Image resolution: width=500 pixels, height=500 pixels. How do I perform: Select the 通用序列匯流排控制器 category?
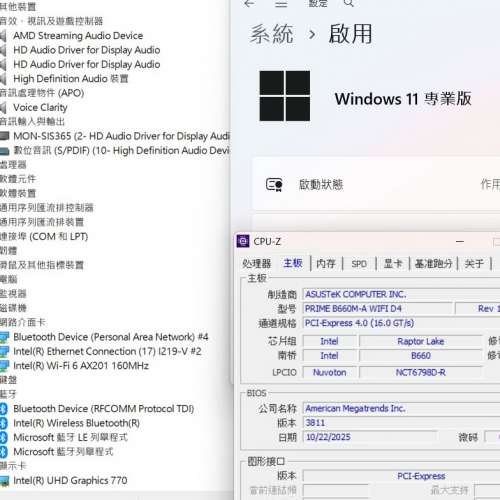tap(47, 208)
